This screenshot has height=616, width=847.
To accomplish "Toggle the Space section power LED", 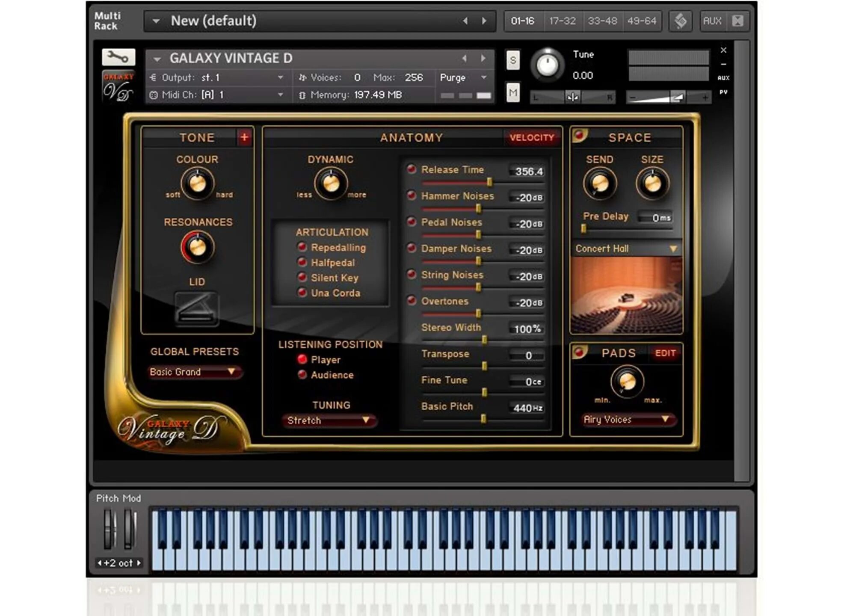I will 579,136.
